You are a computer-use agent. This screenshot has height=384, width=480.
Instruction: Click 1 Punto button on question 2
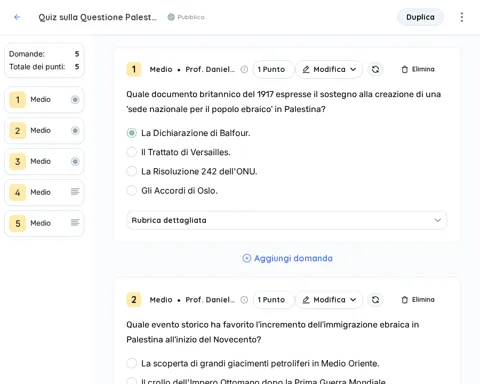(x=273, y=300)
